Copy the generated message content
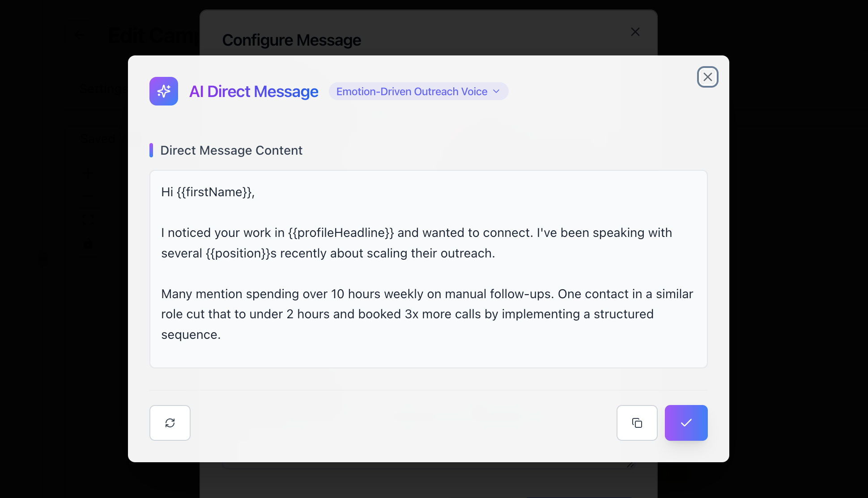868x498 pixels. (x=637, y=423)
